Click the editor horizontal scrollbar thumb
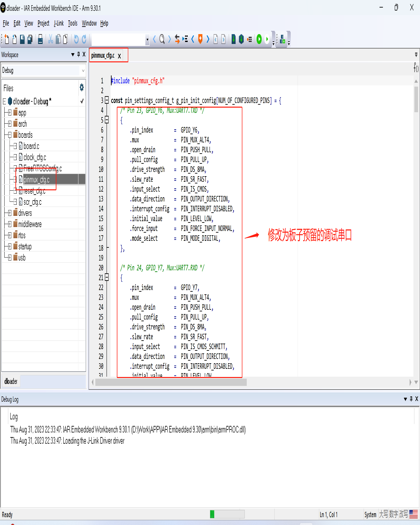Screen dimensions: 420x525 171,382
